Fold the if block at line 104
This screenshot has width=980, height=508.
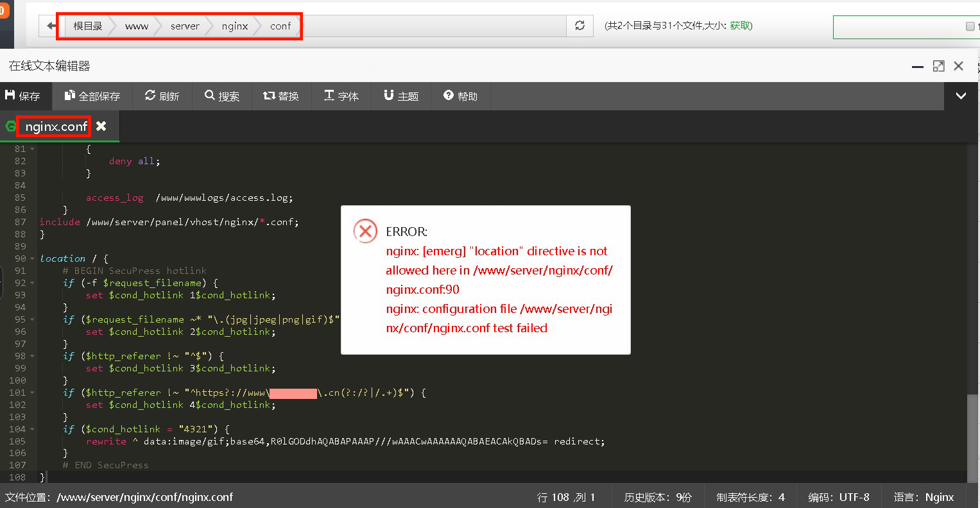pos(32,429)
